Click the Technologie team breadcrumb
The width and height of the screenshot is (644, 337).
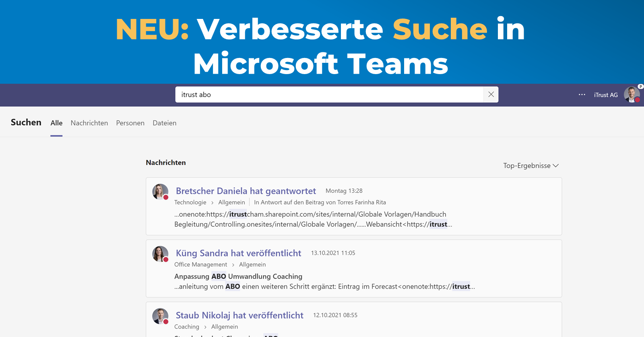click(190, 202)
